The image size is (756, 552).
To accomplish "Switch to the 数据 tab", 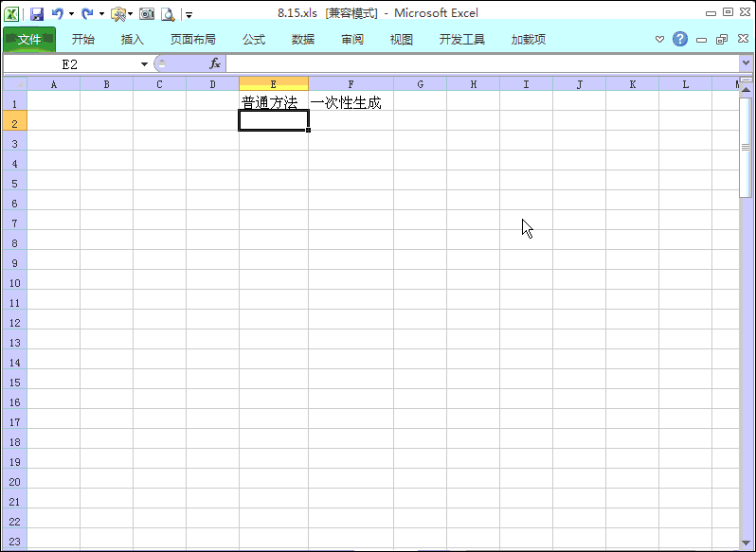I will coord(303,40).
